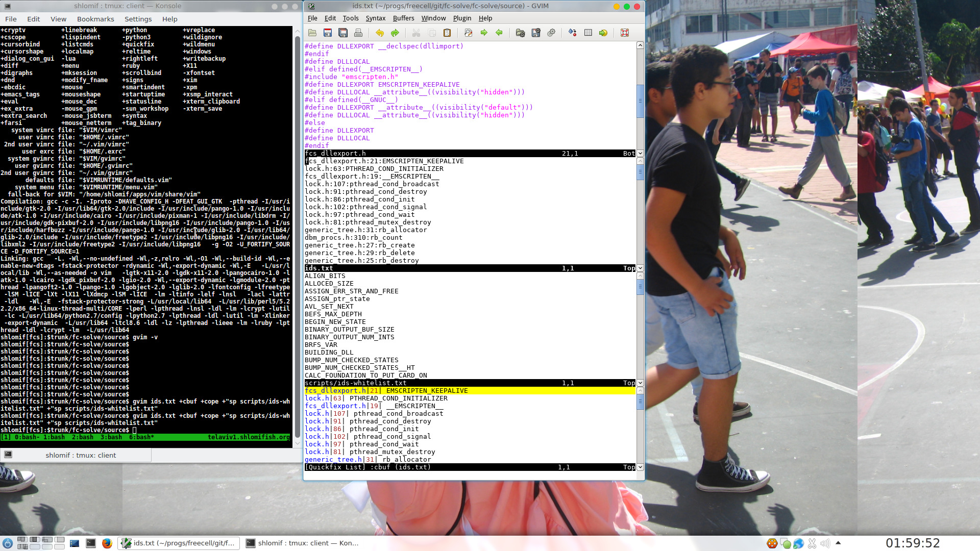980x551 pixels.
Task: Click the Jump to tag icon
Action: pyautogui.click(x=603, y=33)
